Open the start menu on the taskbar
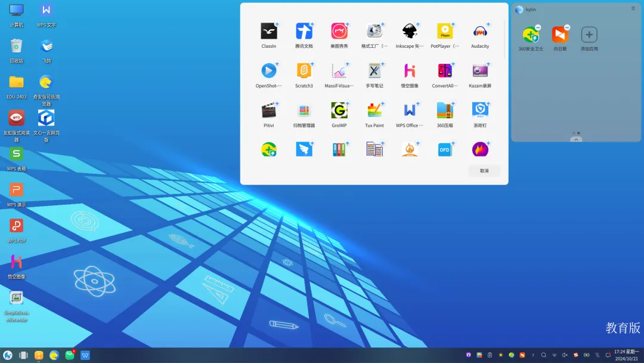This screenshot has width=644, height=363. click(x=8, y=355)
